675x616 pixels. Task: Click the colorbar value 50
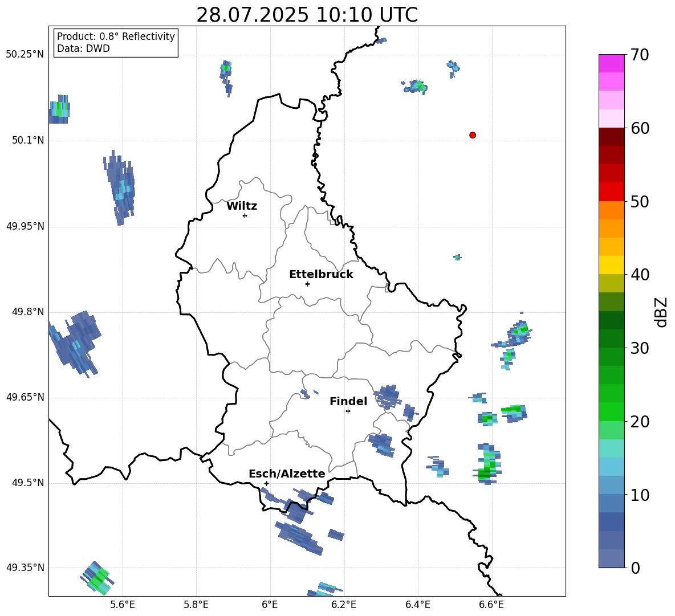coord(640,201)
